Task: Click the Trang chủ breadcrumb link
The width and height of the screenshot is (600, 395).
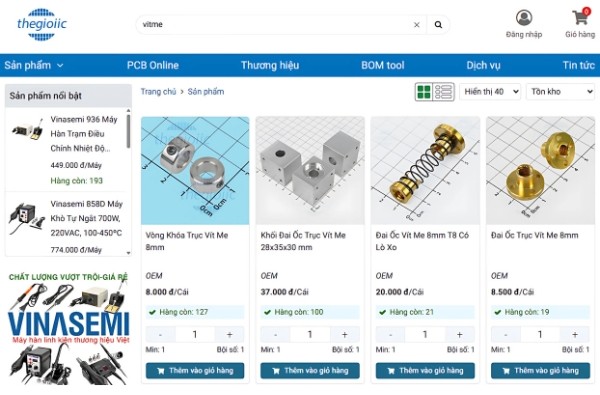Action: tap(158, 92)
